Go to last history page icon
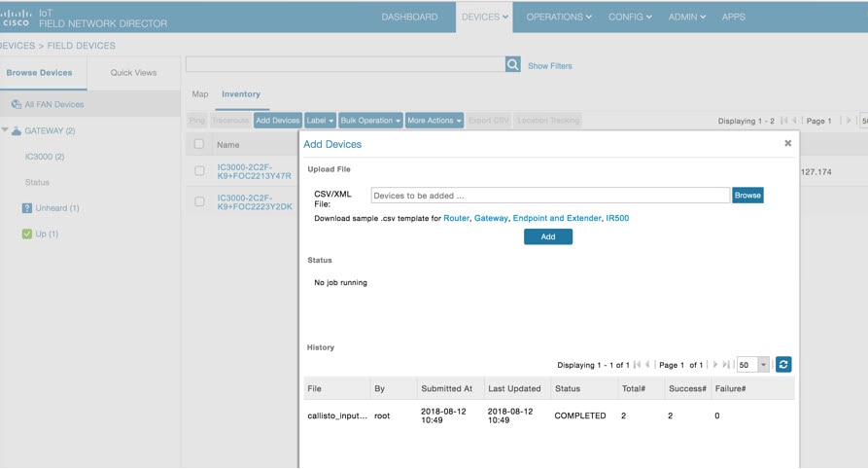This screenshot has height=469, width=868. (726, 364)
